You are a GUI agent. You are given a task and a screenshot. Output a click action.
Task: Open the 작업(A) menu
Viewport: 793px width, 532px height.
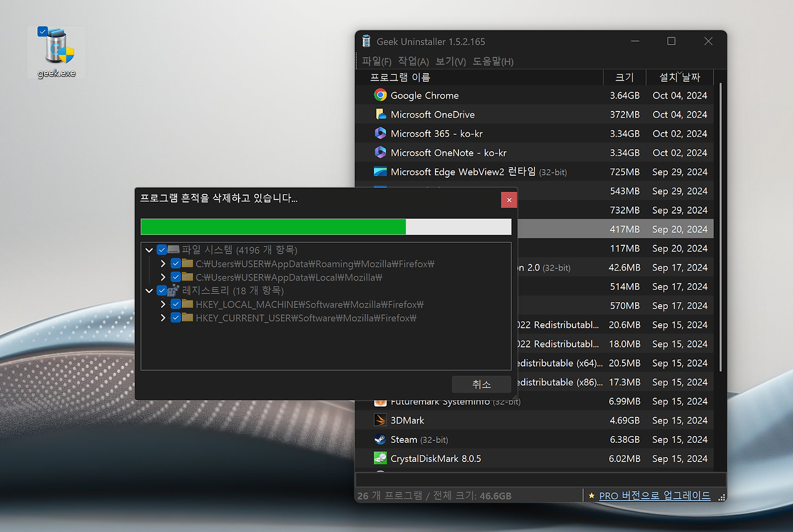(413, 61)
